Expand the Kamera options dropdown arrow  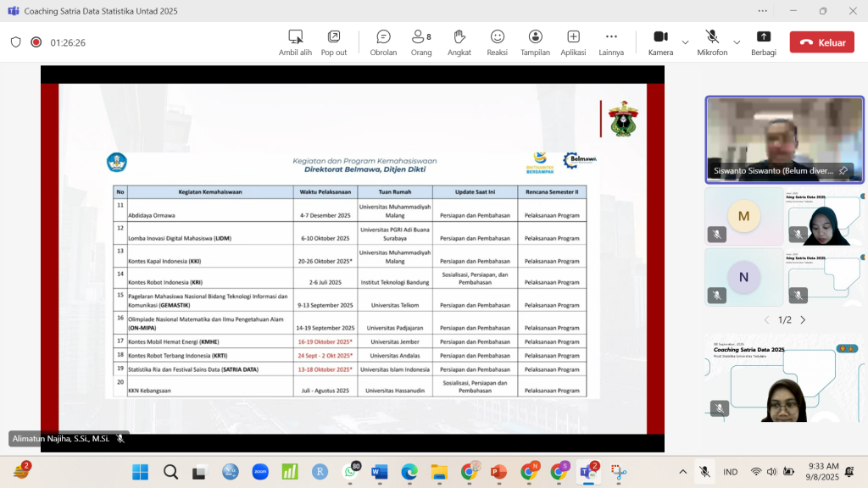coord(685,42)
